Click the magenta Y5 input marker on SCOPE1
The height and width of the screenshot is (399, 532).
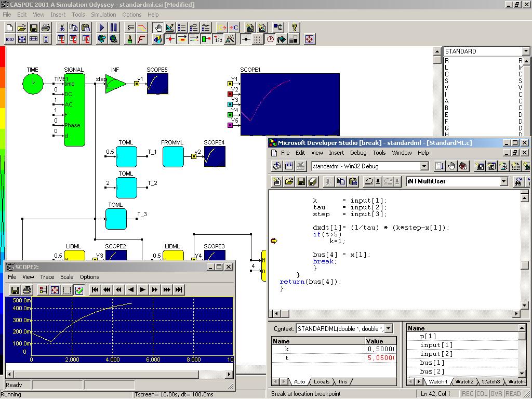[x=230, y=125]
